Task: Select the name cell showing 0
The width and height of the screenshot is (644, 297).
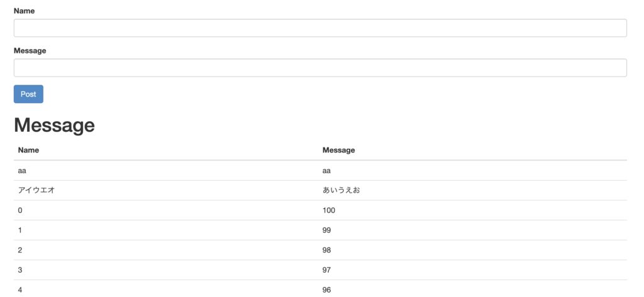Action: [x=166, y=210]
